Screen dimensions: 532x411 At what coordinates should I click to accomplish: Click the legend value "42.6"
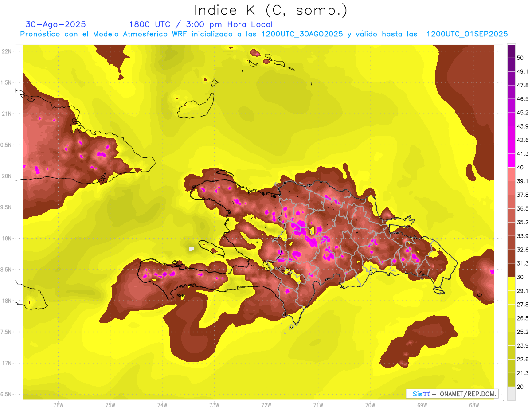pyautogui.click(x=523, y=140)
